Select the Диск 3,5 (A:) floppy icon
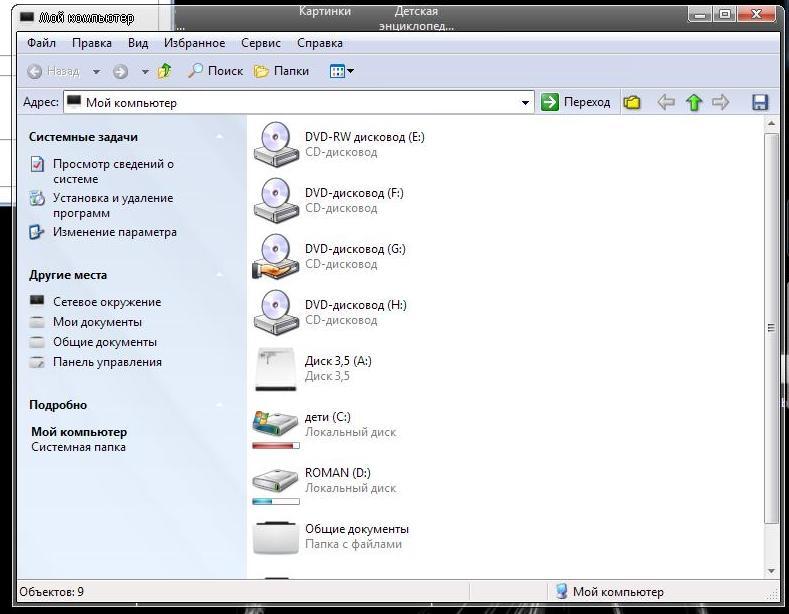 (275, 369)
